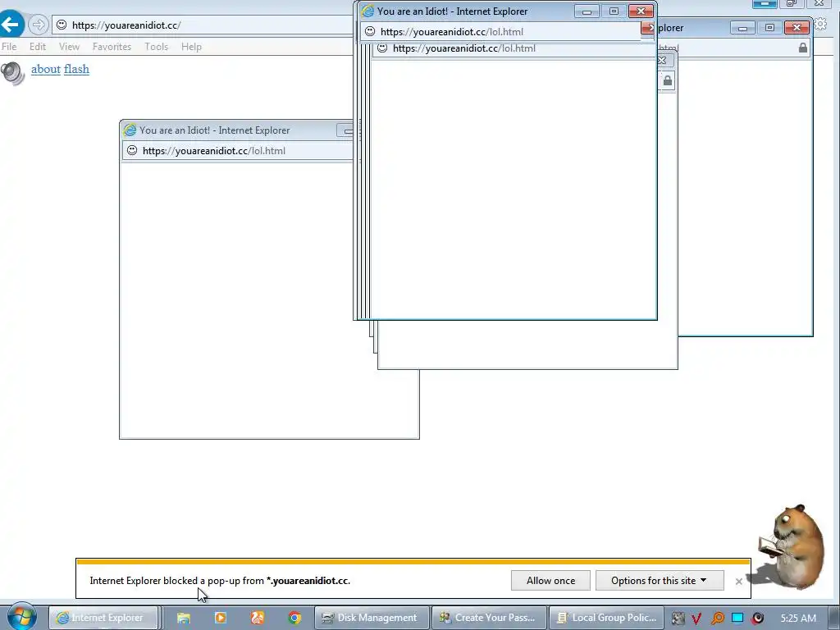Open the File menu
This screenshot has width=840, height=630.
pyautogui.click(x=9, y=47)
